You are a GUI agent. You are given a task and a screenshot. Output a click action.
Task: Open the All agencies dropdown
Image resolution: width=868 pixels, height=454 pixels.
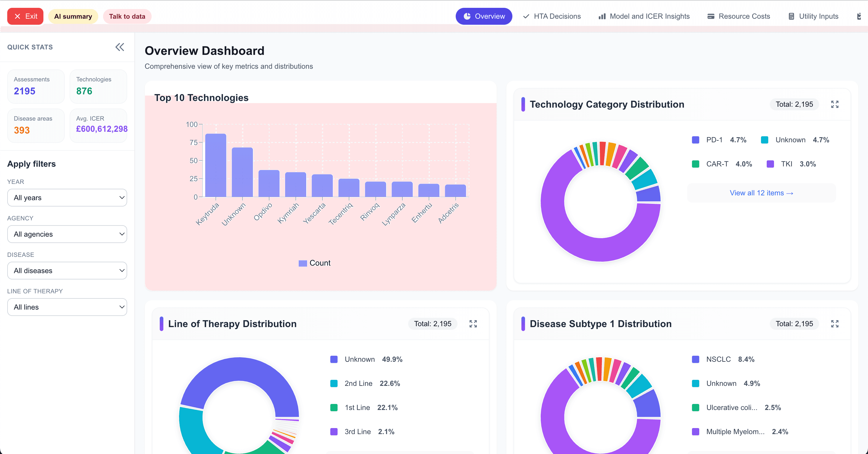(67, 234)
